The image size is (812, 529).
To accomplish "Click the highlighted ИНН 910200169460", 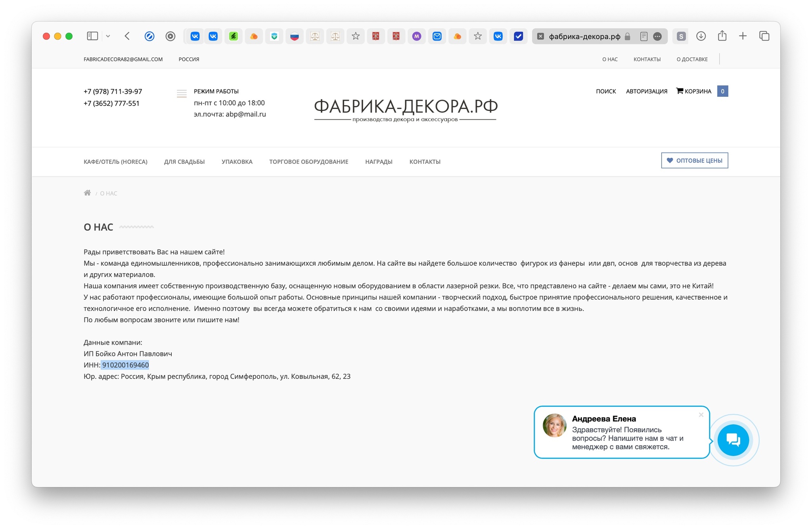I will pyautogui.click(x=125, y=365).
